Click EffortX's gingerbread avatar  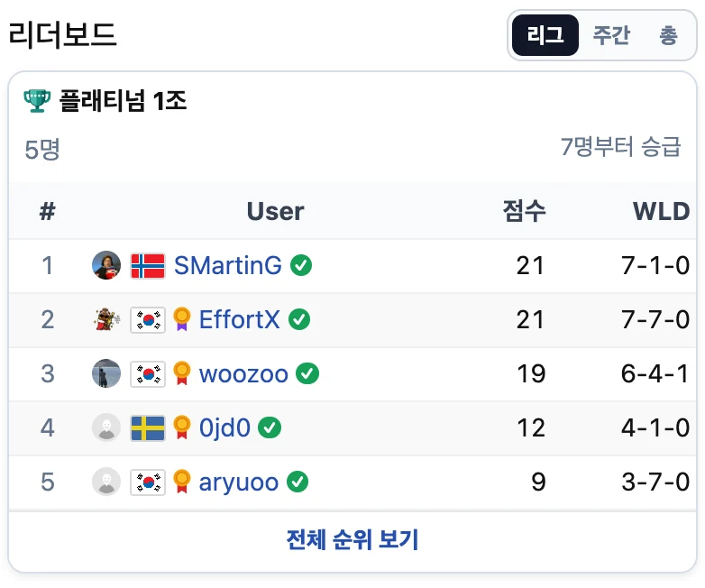coord(107,319)
